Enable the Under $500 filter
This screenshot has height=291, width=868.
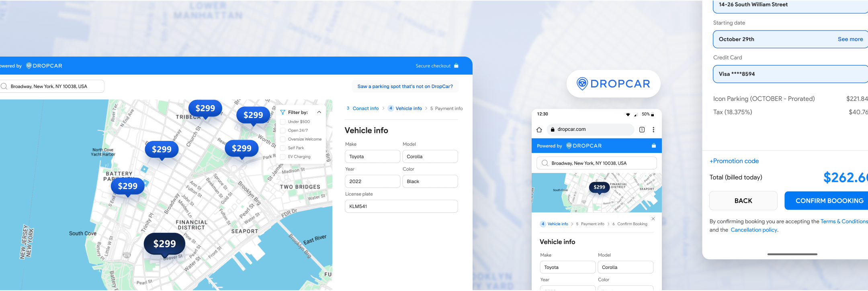pyautogui.click(x=283, y=122)
